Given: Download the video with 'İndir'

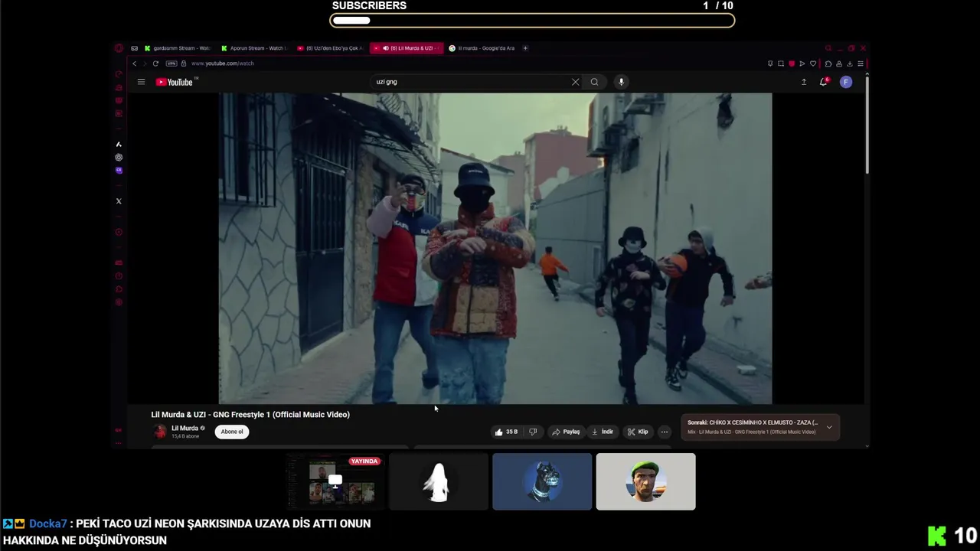Looking at the screenshot, I should point(603,432).
